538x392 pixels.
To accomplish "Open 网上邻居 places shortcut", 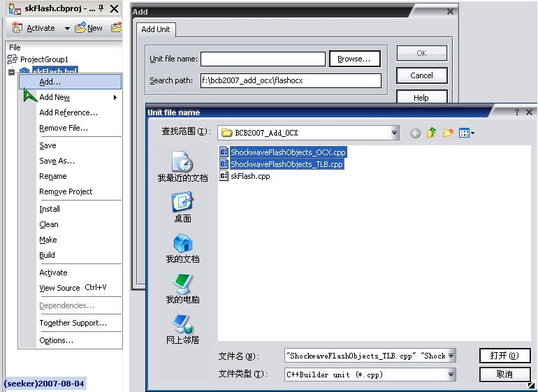I will point(182,329).
